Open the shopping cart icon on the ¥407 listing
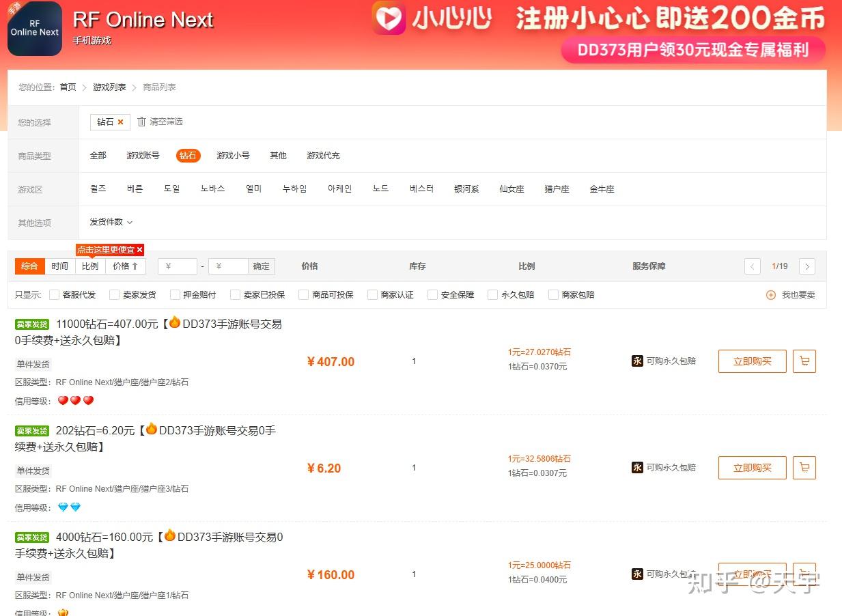The width and height of the screenshot is (842, 616). tap(804, 361)
